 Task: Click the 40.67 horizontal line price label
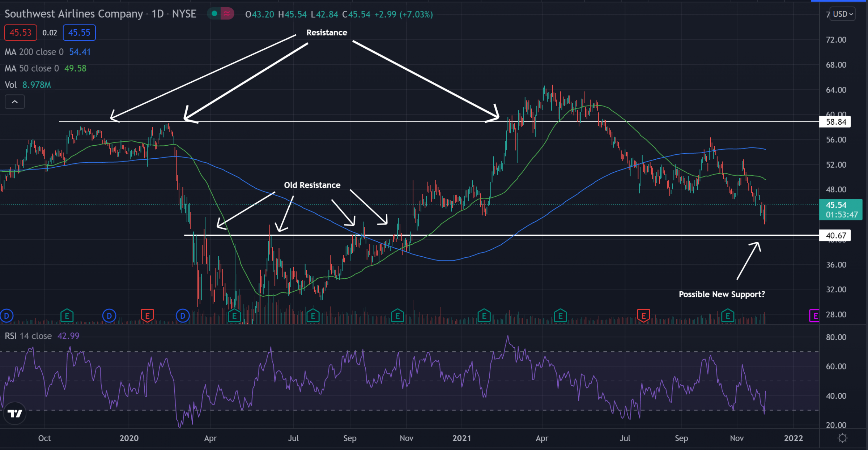(x=835, y=236)
